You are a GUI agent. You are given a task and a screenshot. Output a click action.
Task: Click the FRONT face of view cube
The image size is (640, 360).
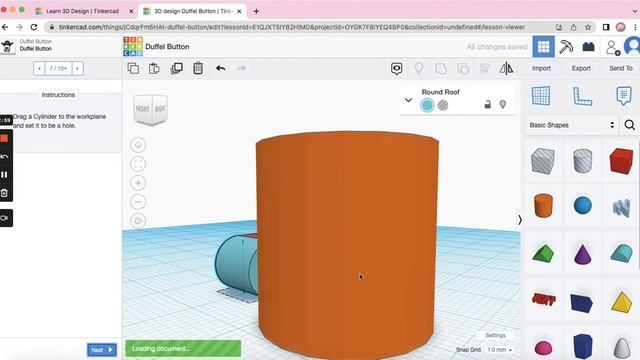click(x=143, y=109)
